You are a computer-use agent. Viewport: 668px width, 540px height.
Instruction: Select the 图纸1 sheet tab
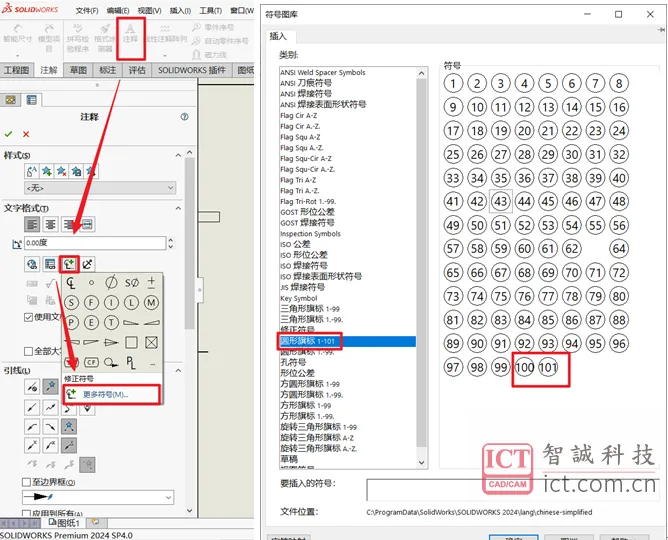pyautogui.click(x=63, y=522)
